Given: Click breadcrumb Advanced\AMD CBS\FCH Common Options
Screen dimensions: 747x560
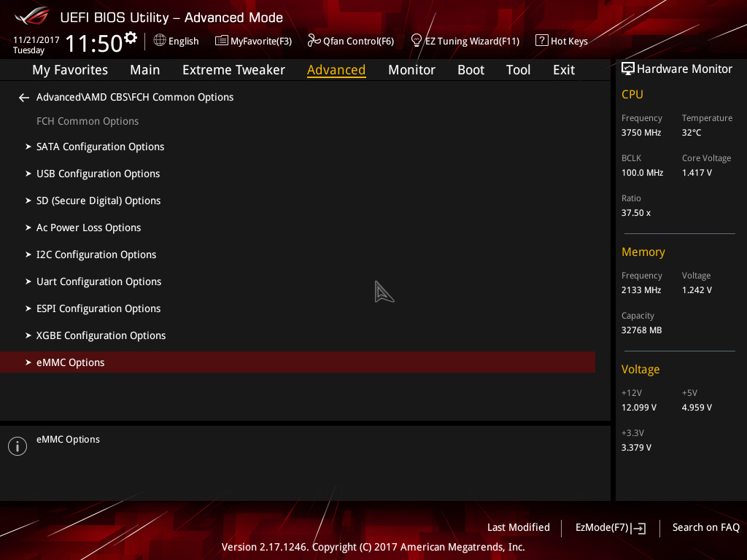Looking at the screenshot, I should (x=135, y=97).
